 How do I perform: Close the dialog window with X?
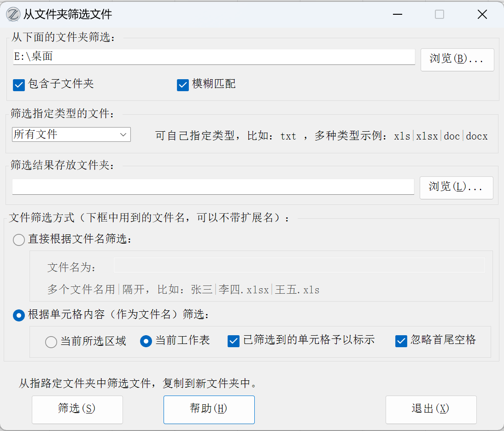click(482, 15)
